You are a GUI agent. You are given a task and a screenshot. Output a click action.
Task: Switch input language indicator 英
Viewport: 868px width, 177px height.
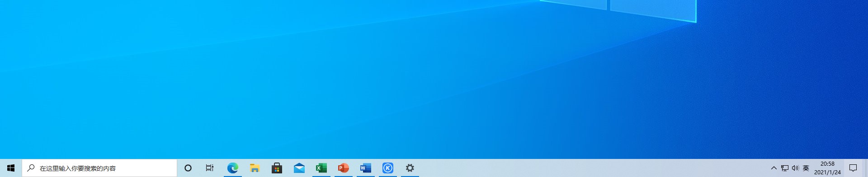tap(806, 168)
